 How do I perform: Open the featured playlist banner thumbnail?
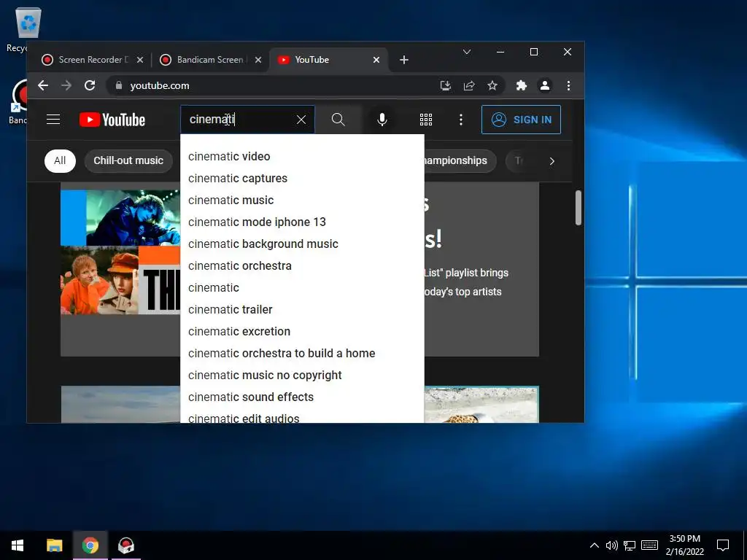[x=120, y=252]
